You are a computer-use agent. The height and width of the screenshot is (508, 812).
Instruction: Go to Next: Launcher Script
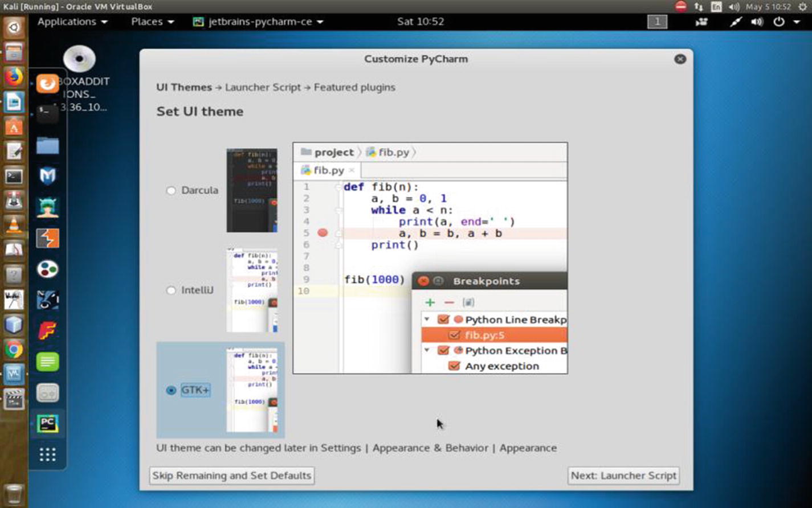(623, 476)
